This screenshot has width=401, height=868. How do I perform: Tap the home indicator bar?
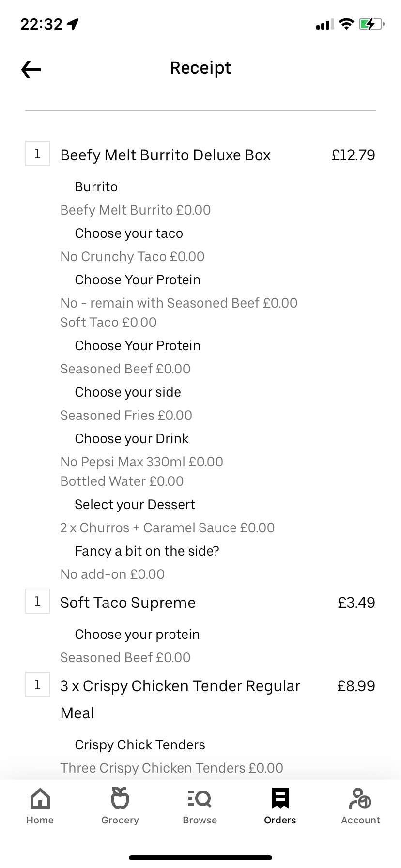coord(200,858)
